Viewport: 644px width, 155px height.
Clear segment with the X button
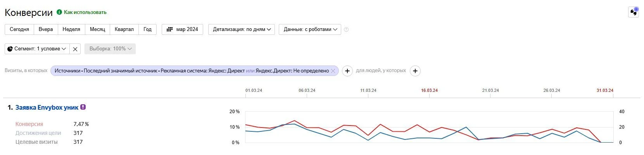pos(75,49)
